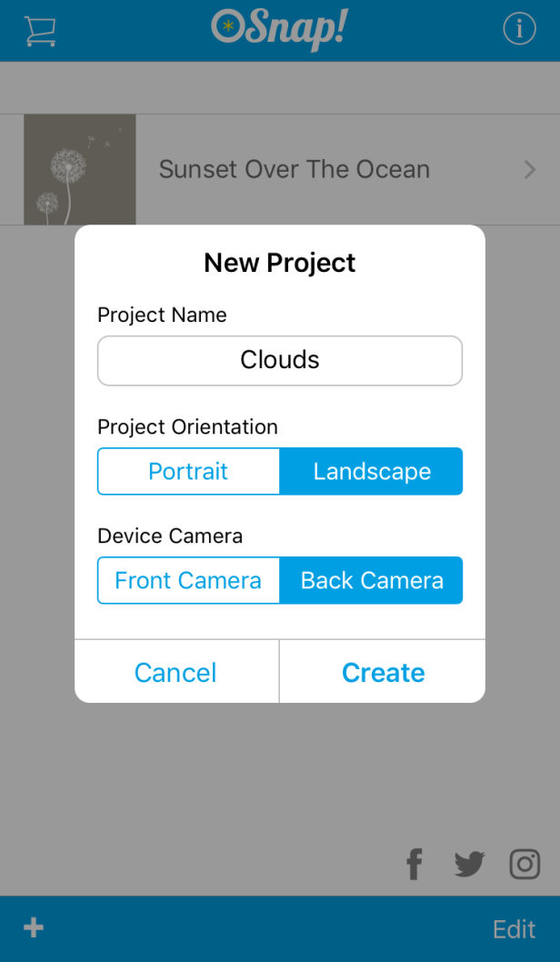
Task: Open the shopping cart
Action: pyautogui.click(x=40, y=29)
